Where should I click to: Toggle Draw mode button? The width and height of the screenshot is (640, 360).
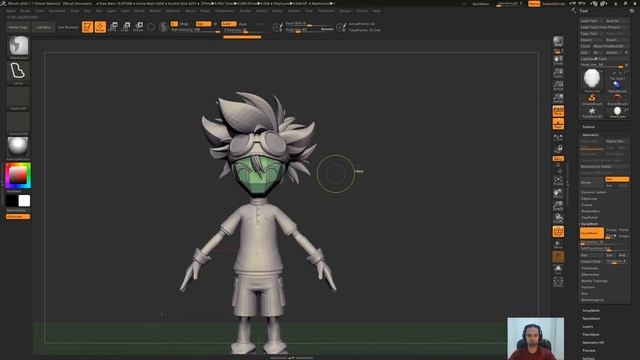click(100, 27)
